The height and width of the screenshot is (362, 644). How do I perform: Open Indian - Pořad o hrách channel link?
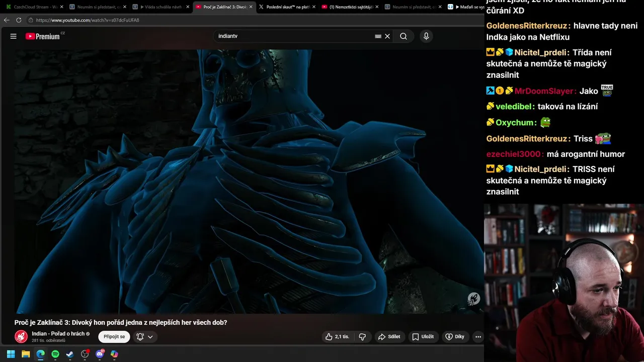pos(58,334)
